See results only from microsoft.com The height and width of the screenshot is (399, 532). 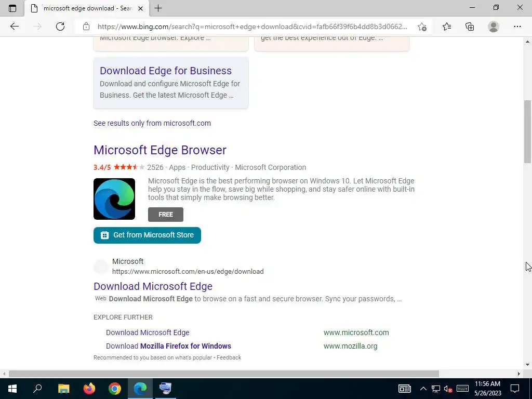coord(152,123)
